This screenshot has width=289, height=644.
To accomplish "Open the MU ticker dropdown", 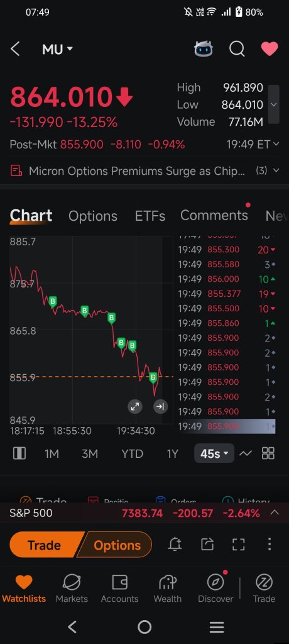I will [x=57, y=49].
